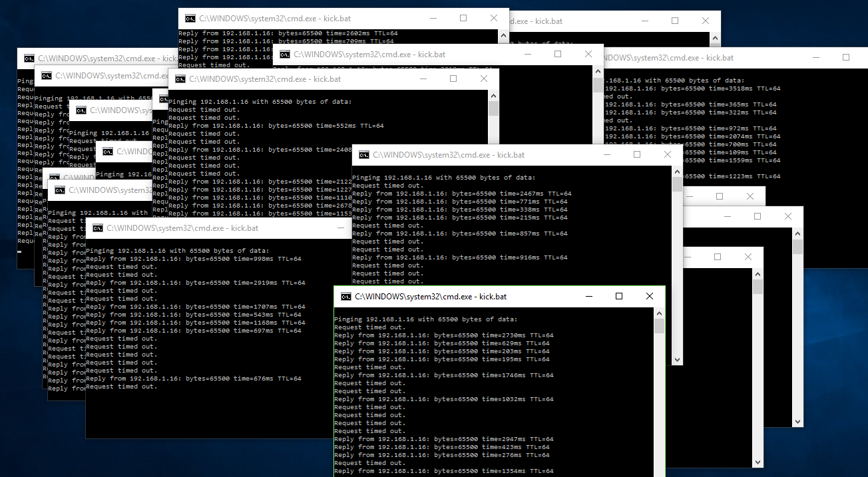Click cmd icon of window showing time=2602ms reply
Image resolution: width=868 pixels, height=477 pixels.
190,19
